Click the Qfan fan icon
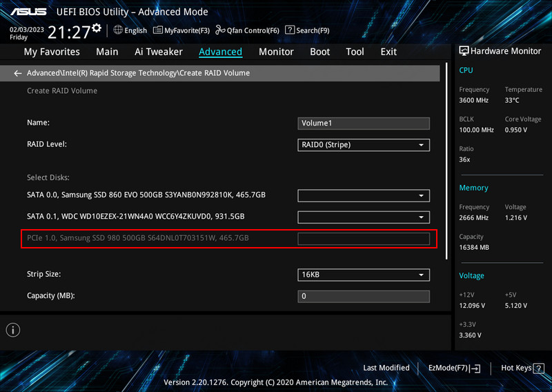 (x=220, y=30)
